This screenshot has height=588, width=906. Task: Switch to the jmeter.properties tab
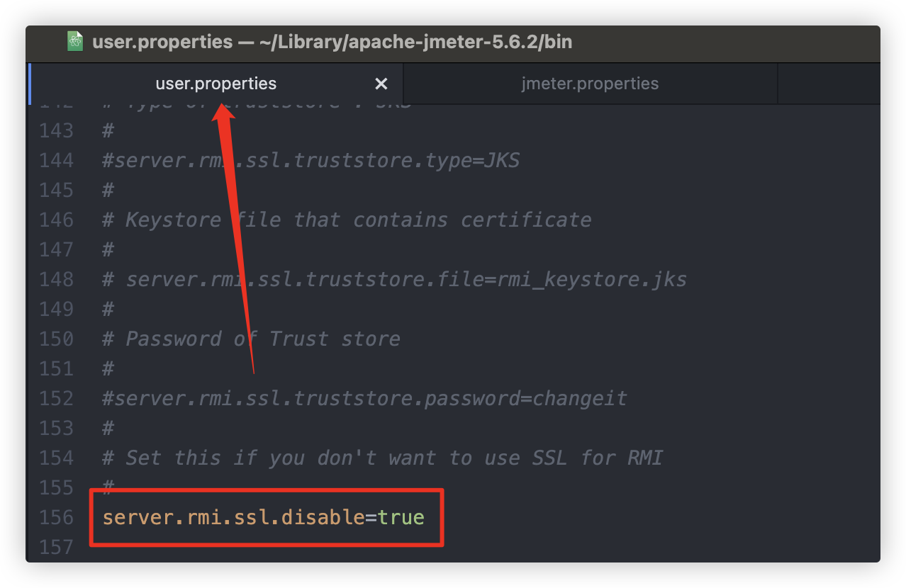(x=590, y=83)
